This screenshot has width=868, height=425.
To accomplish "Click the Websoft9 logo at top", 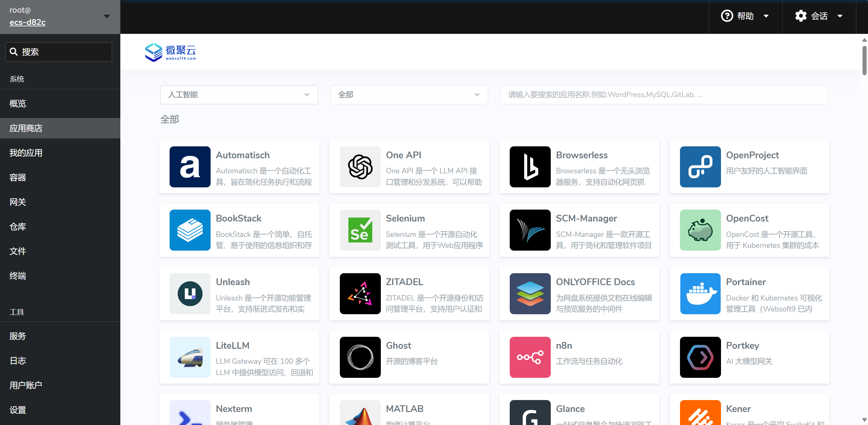I will pos(170,52).
